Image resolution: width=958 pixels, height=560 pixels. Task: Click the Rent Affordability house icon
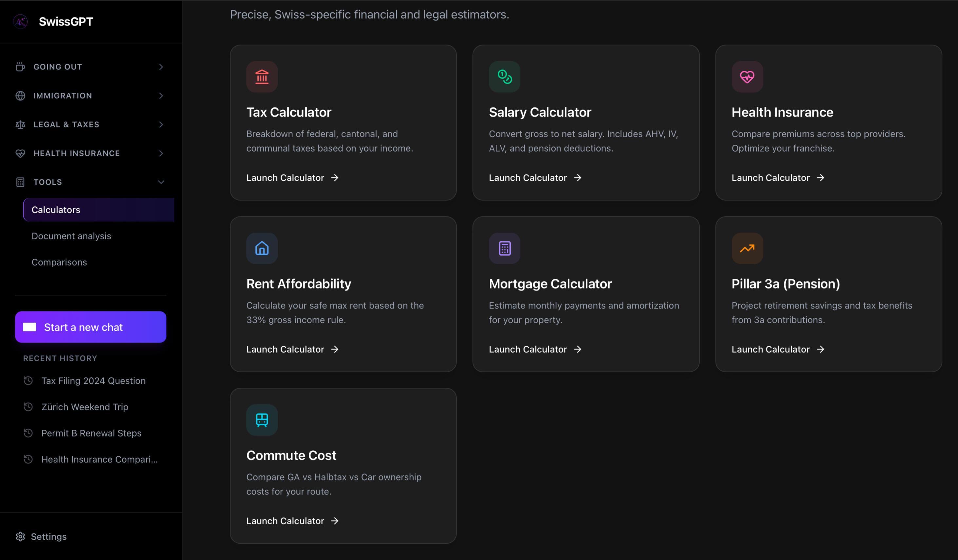point(262,248)
